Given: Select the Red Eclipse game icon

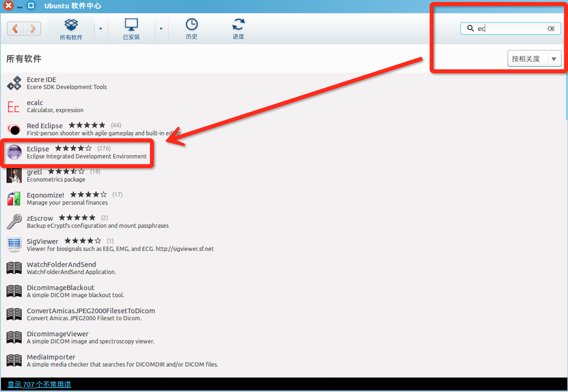Looking at the screenshot, I should [x=14, y=129].
